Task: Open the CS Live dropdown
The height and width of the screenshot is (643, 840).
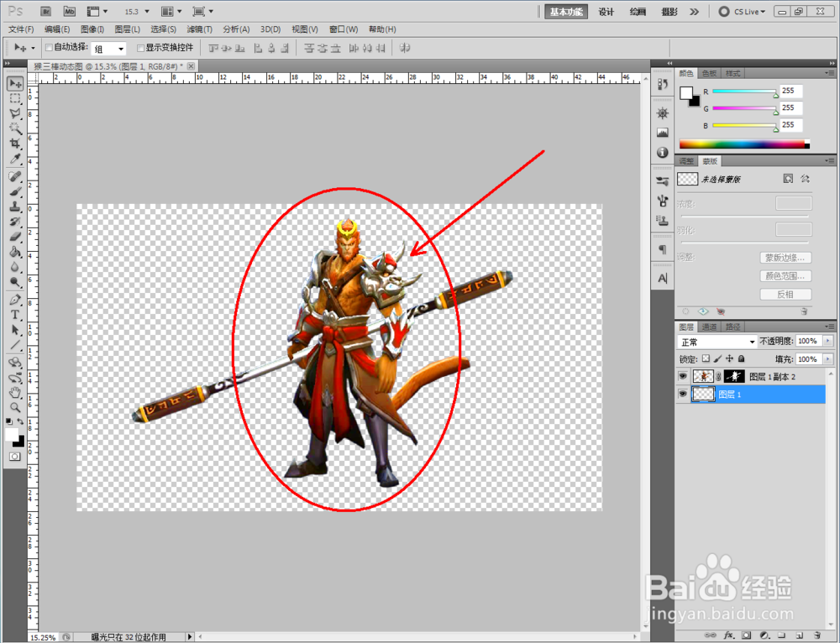Action: [x=743, y=11]
